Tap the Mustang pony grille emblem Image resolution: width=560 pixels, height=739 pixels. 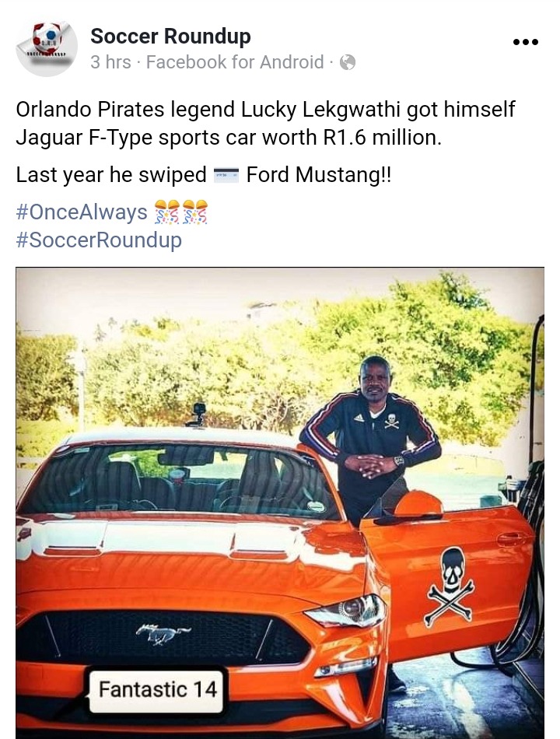pyautogui.click(x=163, y=633)
